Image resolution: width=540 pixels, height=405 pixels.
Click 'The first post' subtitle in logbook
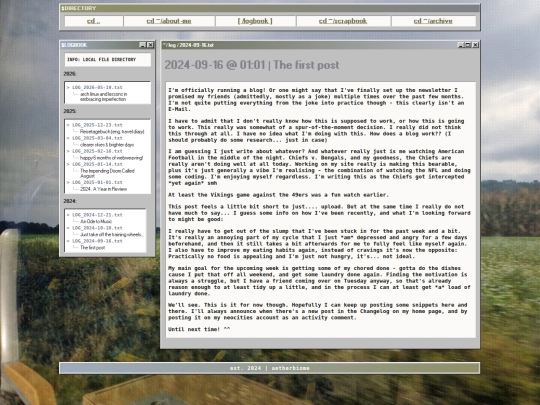click(x=92, y=248)
